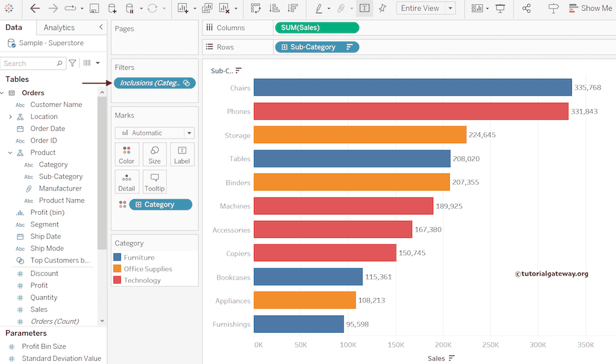Select the Data tab
The image size is (616, 364).
click(14, 28)
